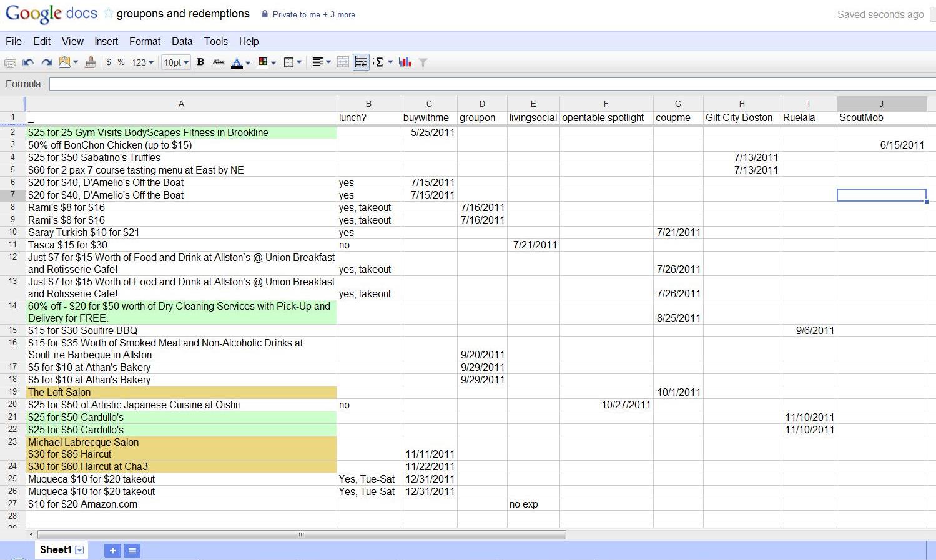The image size is (936, 560).
Task: Undo the last action
Action: pyautogui.click(x=28, y=62)
